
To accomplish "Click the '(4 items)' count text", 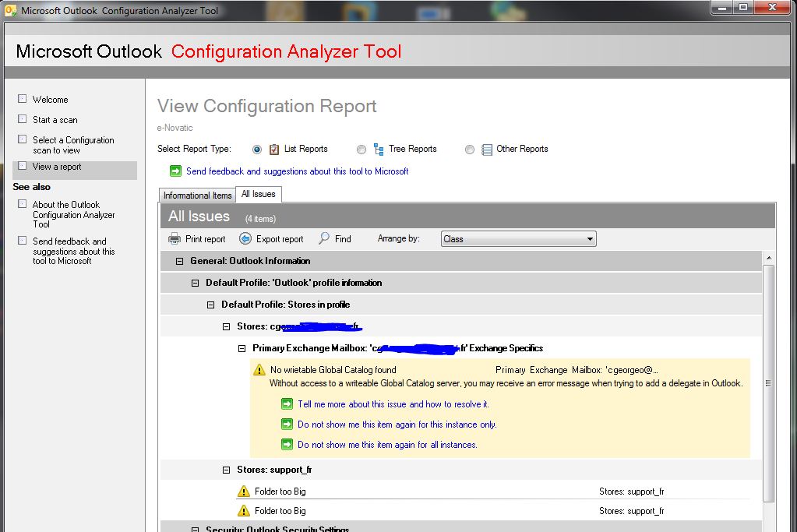I will point(260,219).
